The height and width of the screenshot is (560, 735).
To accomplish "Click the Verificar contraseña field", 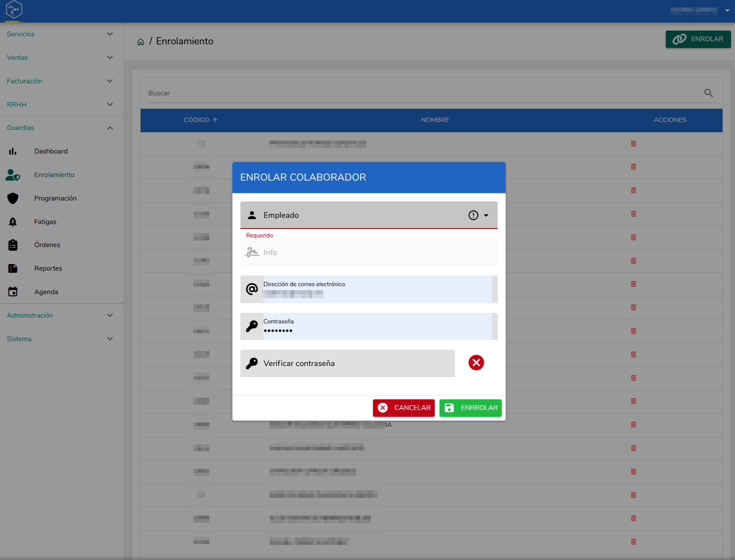I will (347, 363).
